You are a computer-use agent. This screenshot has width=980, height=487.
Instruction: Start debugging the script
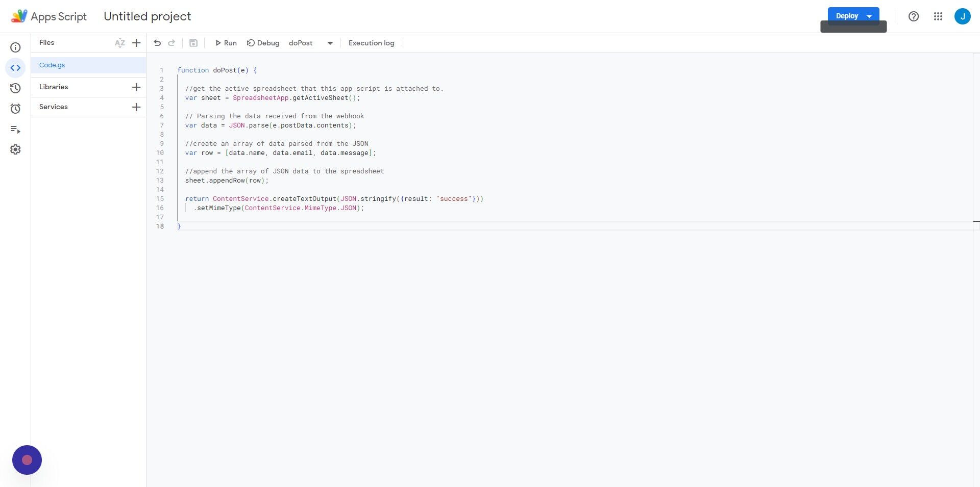coord(263,43)
